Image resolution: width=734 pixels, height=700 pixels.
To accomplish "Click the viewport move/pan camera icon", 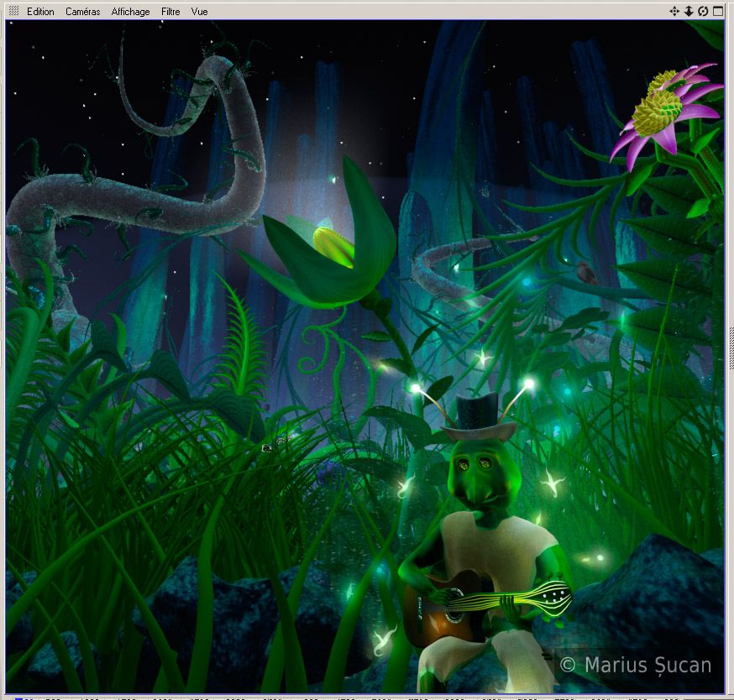I will coord(674,12).
